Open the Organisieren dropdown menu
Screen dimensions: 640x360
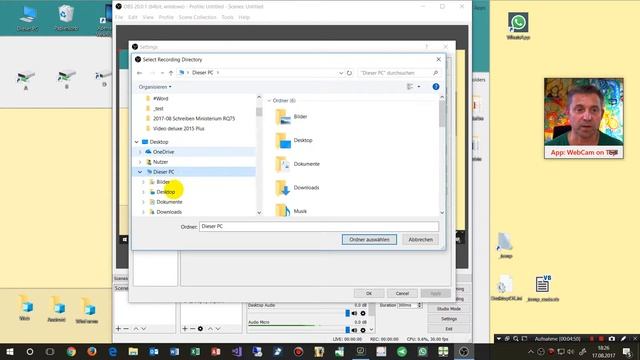[155, 87]
